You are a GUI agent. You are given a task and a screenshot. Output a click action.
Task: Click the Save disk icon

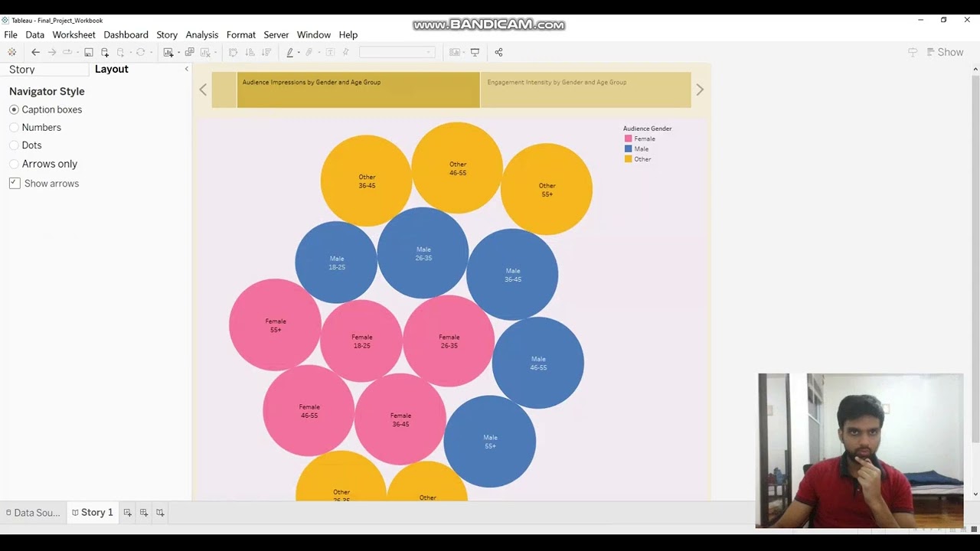[x=89, y=52]
